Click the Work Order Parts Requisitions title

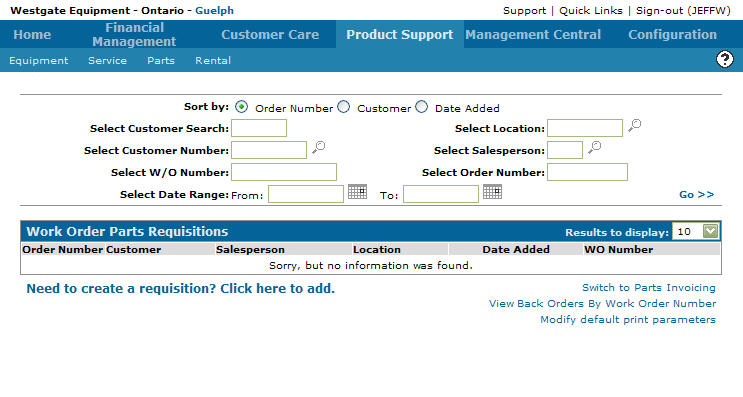pyautogui.click(x=127, y=231)
